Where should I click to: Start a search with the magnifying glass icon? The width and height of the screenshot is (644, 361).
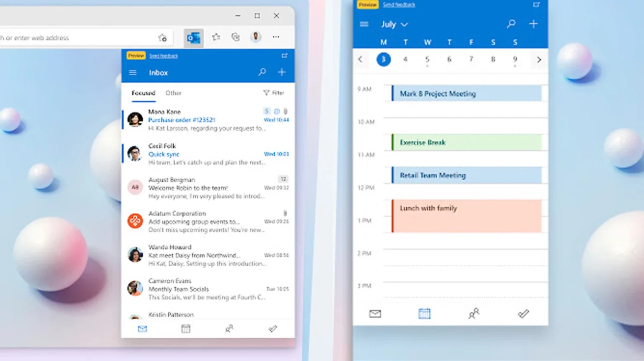pyautogui.click(x=262, y=72)
